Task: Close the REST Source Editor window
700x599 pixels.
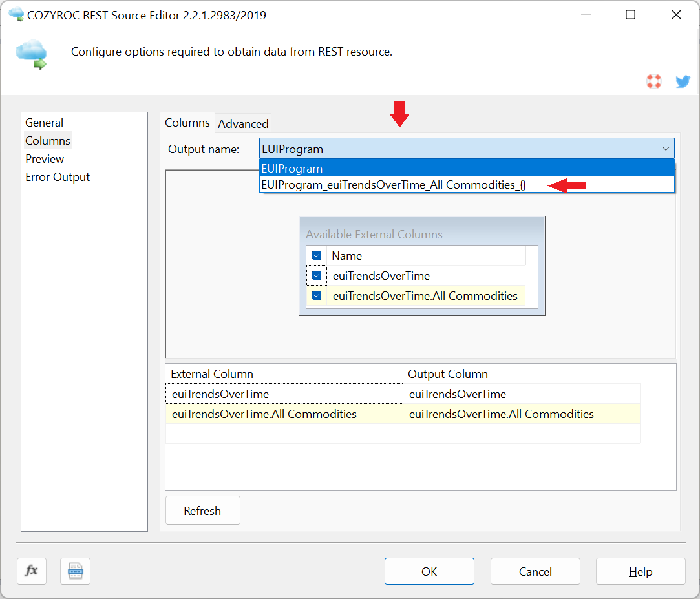Action: point(676,15)
